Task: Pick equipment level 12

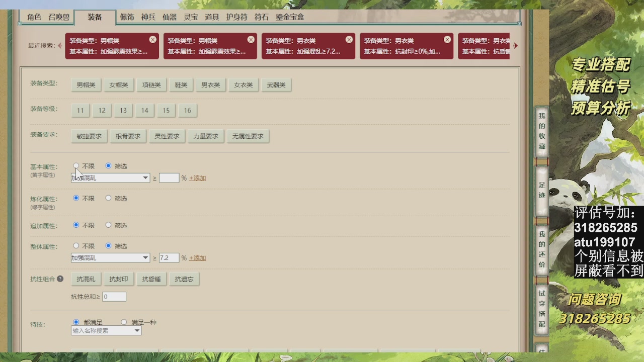Action: pyautogui.click(x=102, y=111)
